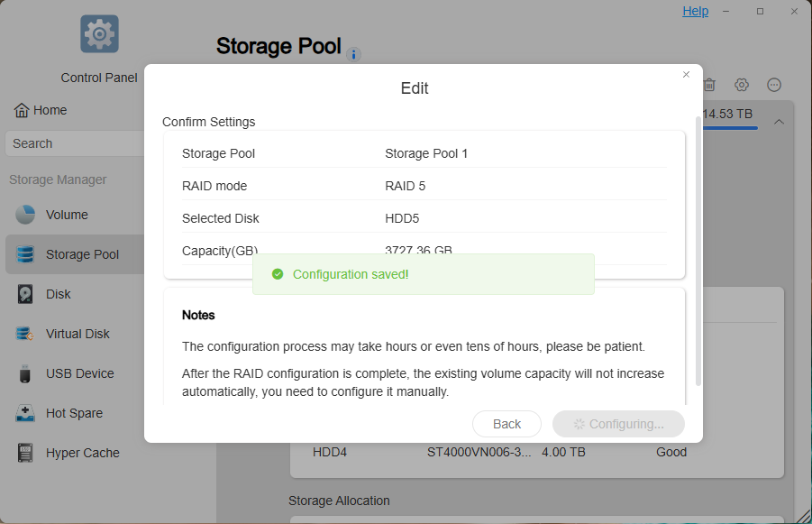Image resolution: width=812 pixels, height=524 pixels.
Task: Open the more options ellipsis icon
Action: click(x=774, y=85)
